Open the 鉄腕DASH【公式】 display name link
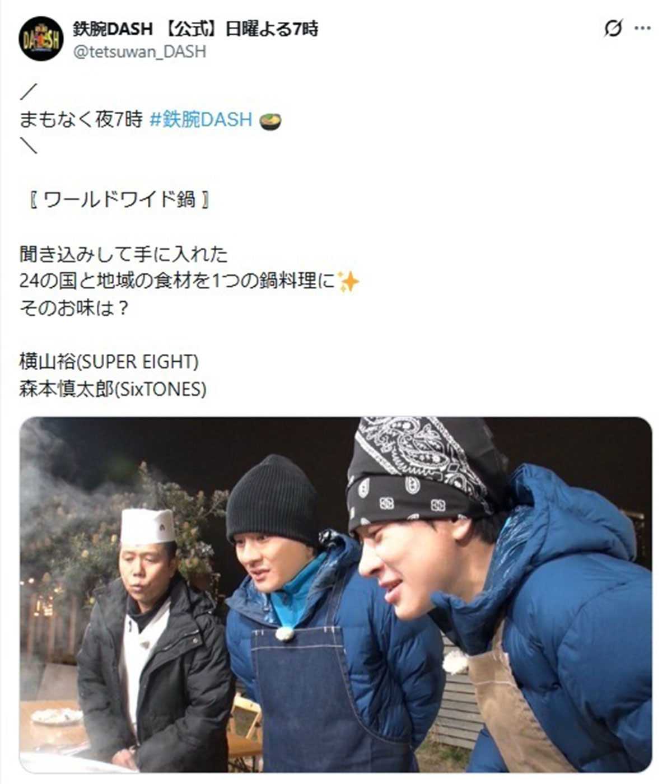This screenshot has height=784, width=672. click(195, 28)
